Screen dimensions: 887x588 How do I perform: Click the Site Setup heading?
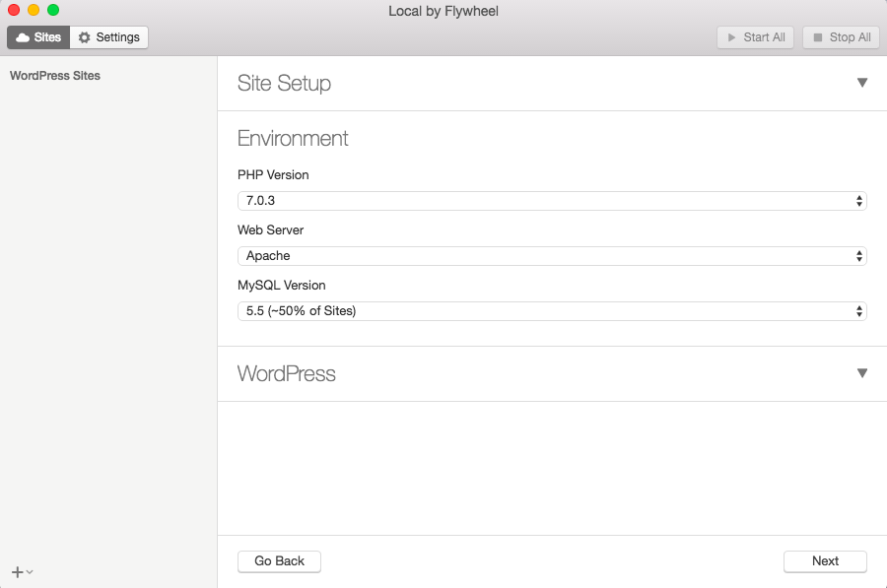[284, 83]
